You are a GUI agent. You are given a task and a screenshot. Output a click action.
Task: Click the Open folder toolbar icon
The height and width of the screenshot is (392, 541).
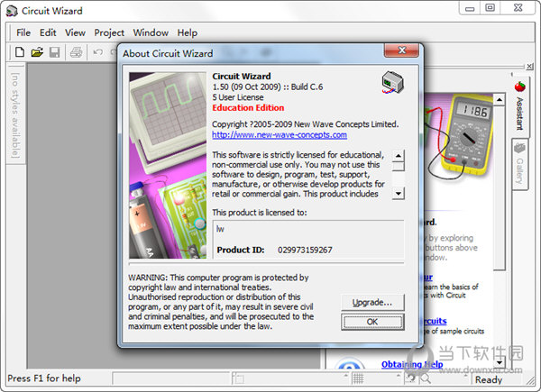(37, 52)
